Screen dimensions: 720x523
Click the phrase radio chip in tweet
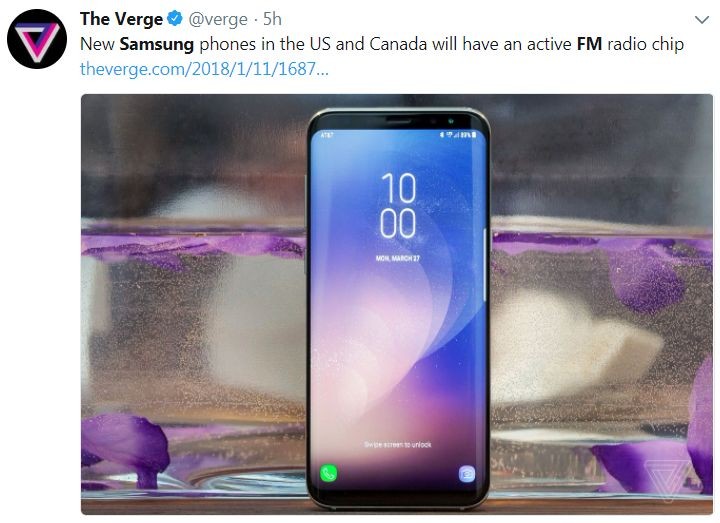point(646,44)
